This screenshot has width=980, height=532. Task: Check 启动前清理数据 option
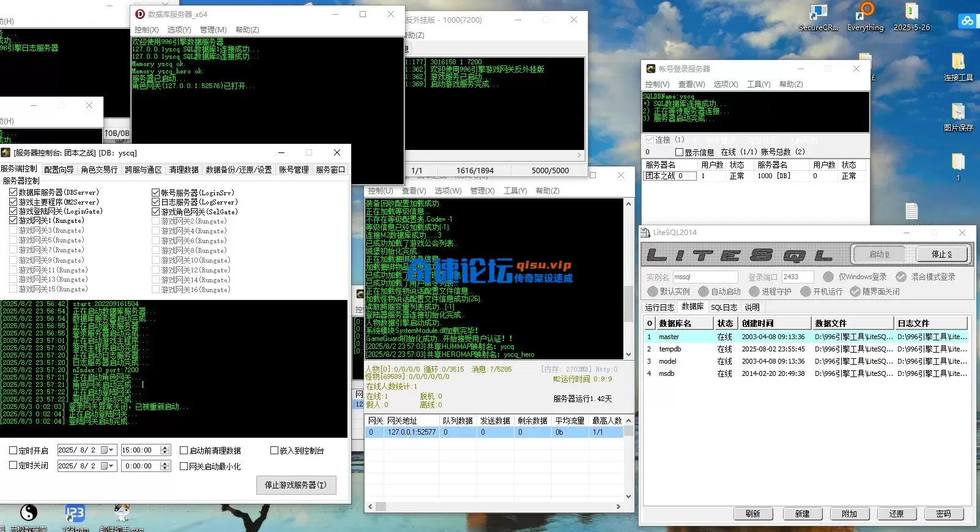[184, 450]
